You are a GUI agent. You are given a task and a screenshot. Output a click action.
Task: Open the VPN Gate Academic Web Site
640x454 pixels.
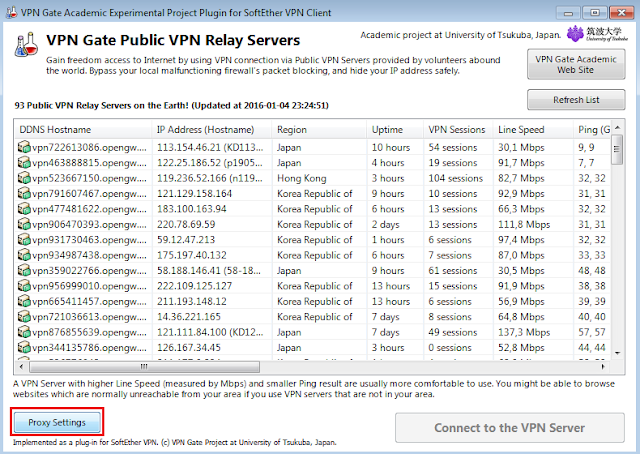pos(576,64)
